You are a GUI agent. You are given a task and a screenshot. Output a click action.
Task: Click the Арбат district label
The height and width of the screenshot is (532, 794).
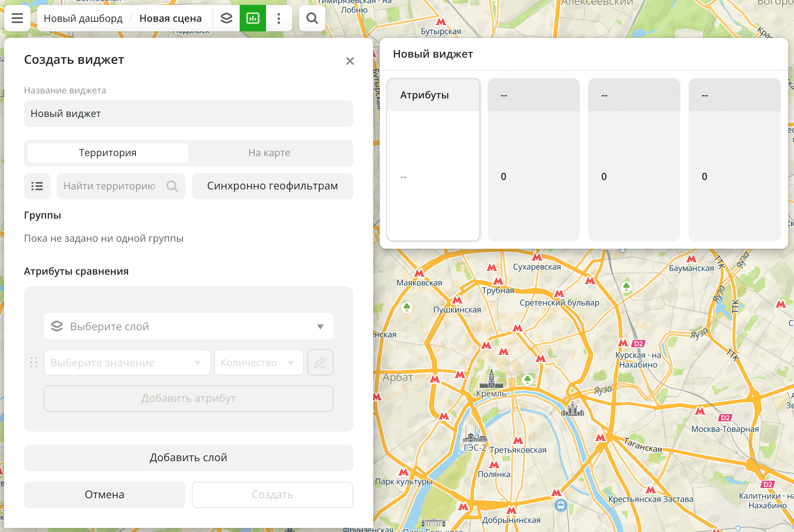click(398, 377)
